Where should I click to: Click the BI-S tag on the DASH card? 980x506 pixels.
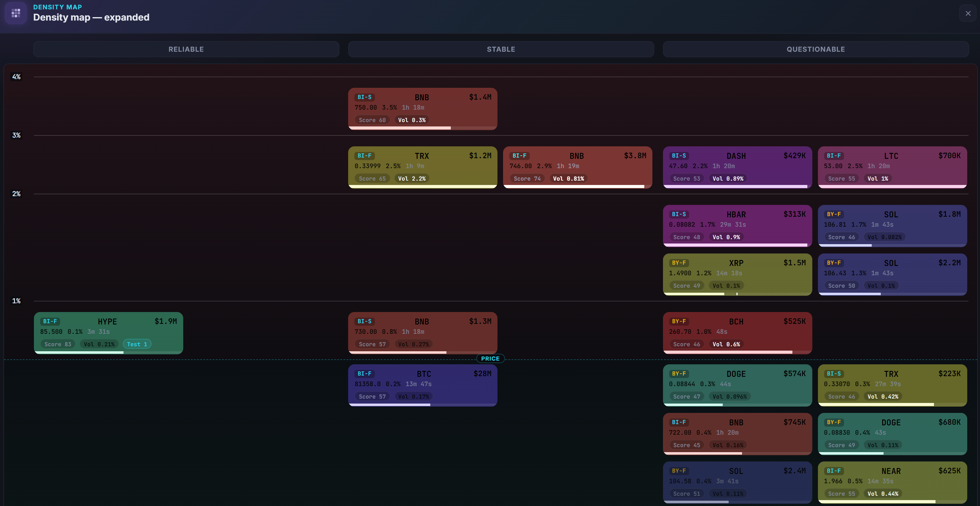679,156
